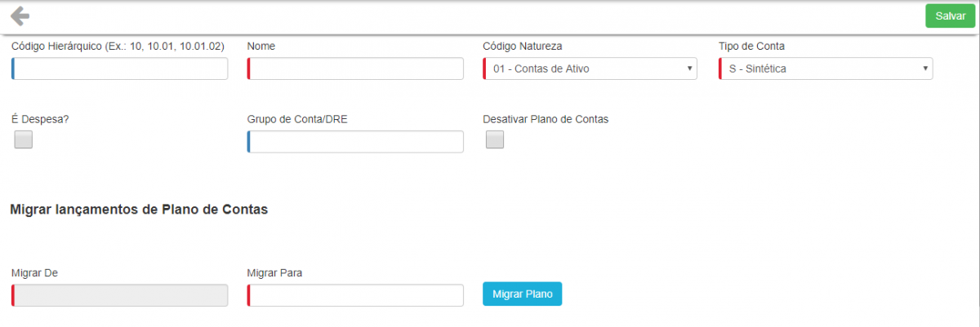This screenshot has height=327, width=980.
Task: Focus the Migrar Para input field
Action: (355, 295)
